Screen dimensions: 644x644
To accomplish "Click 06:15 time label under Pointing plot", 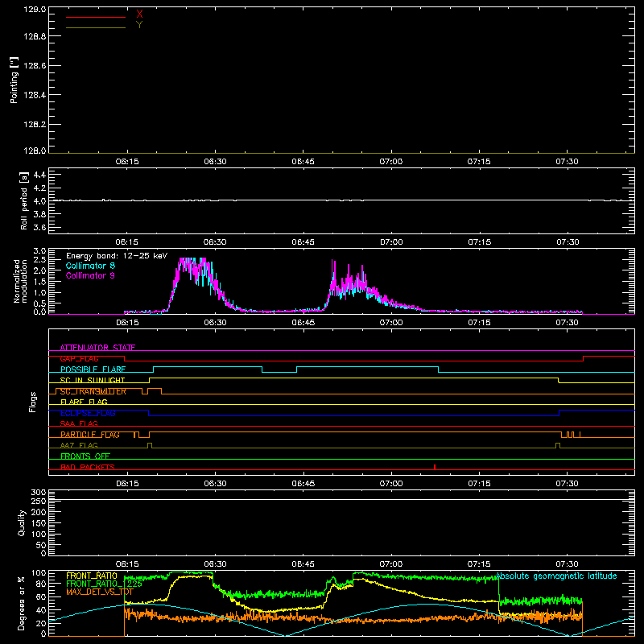I will point(127,162).
